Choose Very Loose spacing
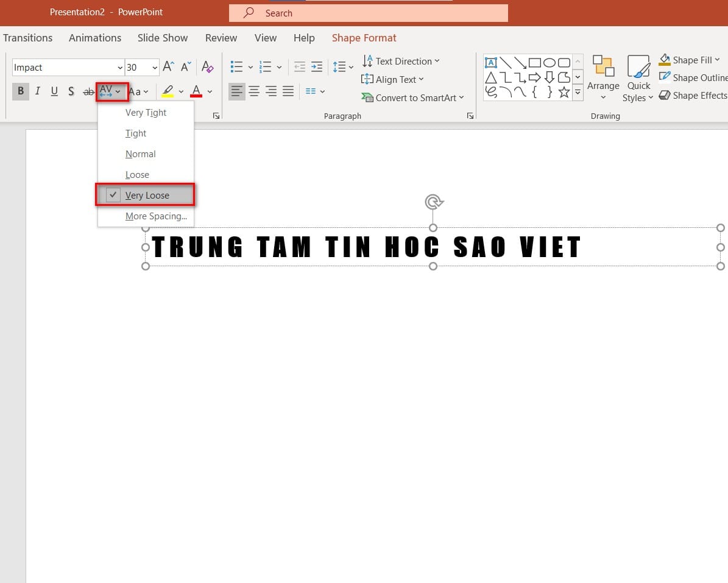The image size is (728, 583). pos(146,196)
